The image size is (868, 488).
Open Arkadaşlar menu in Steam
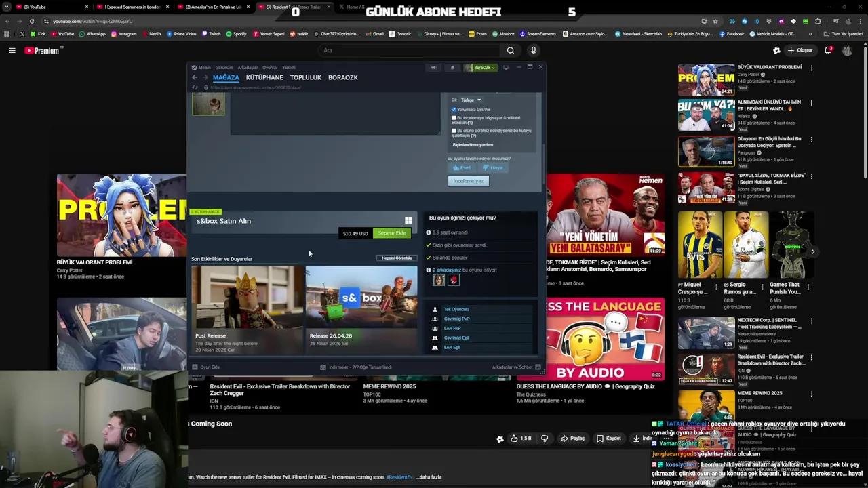tap(248, 68)
